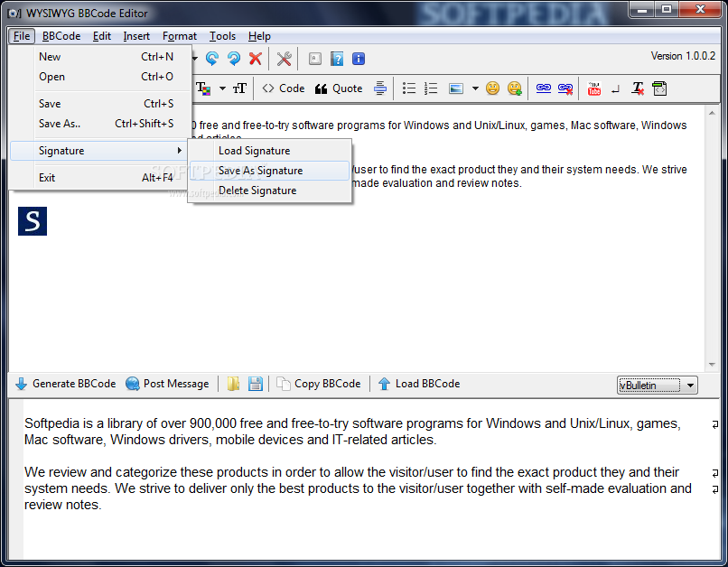The image size is (728, 567).
Task: Click the Undo arrow icon
Action: pyautogui.click(x=212, y=59)
